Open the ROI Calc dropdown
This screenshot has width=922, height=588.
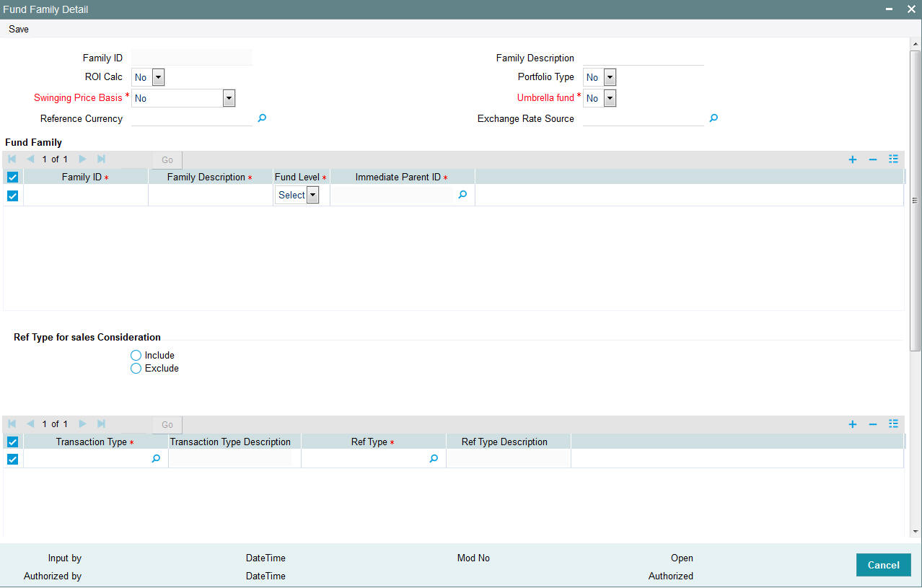[149, 77]
